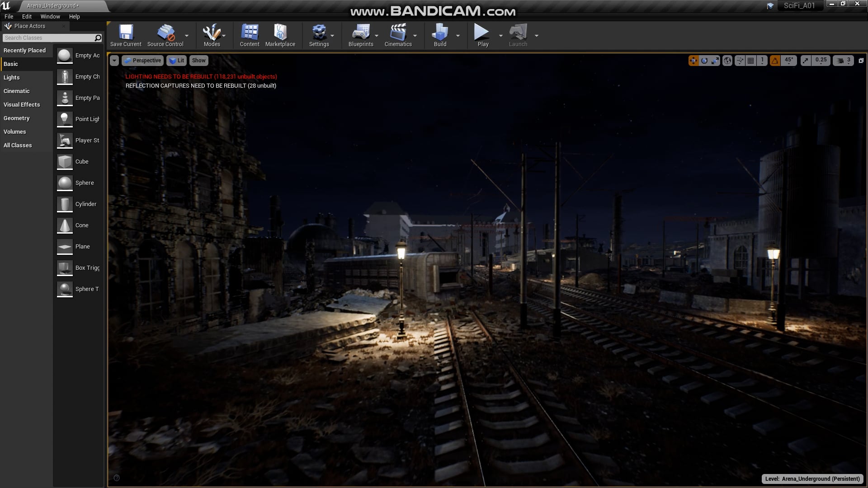The image size is (868, 488).
Task: Switch to the Lights category tab
Action: [12, 78]
